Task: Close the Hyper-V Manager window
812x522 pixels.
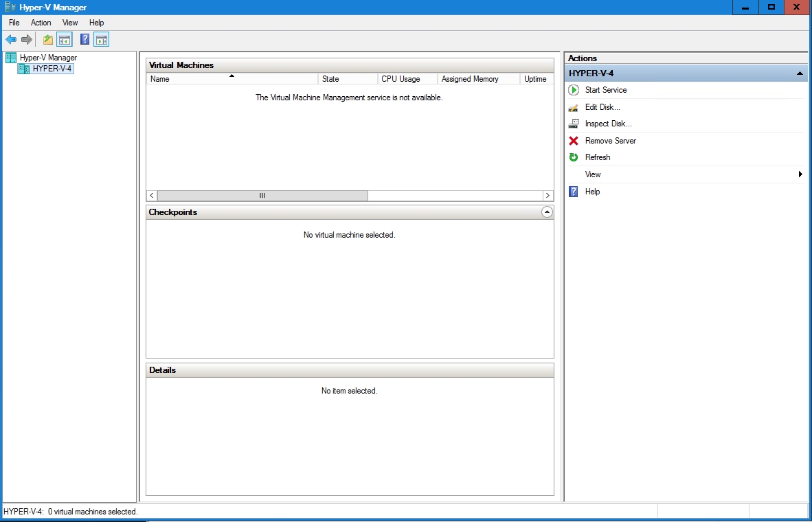Action: point(798,8)
